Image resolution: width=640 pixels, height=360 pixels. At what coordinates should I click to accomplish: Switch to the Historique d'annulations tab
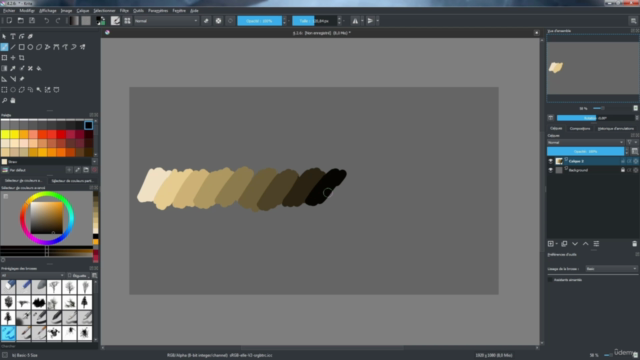pos(616,129)
